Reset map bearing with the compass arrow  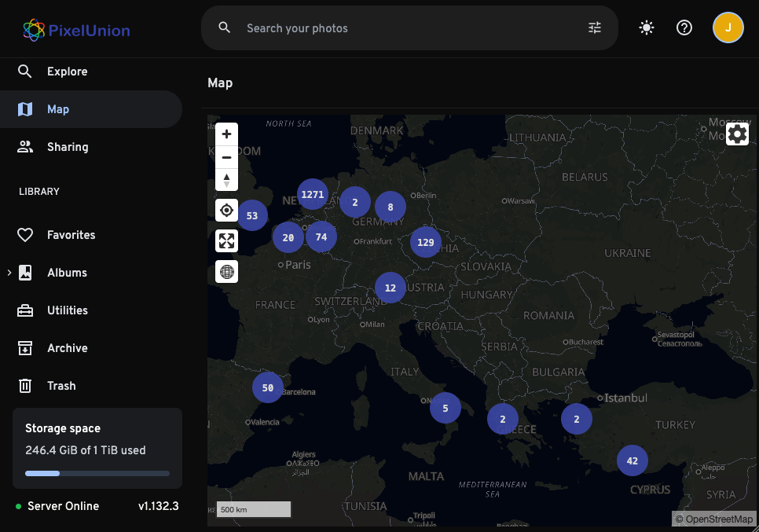[x=226, y=180]
